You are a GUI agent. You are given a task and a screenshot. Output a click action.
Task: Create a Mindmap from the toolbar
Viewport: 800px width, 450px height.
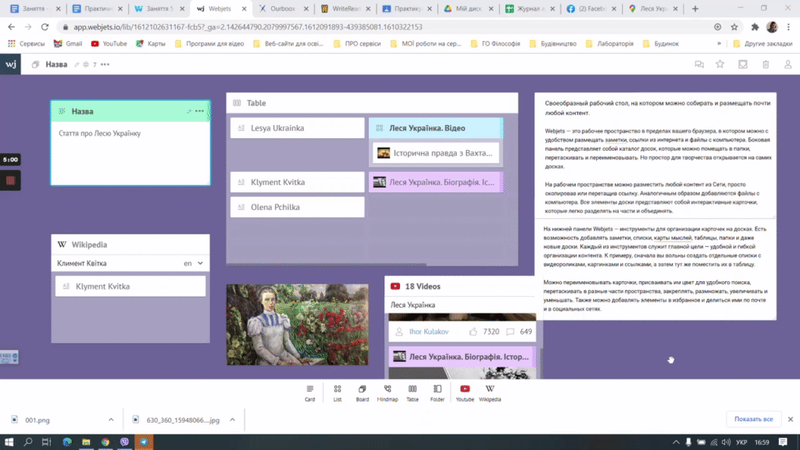[x=387, y=392]
